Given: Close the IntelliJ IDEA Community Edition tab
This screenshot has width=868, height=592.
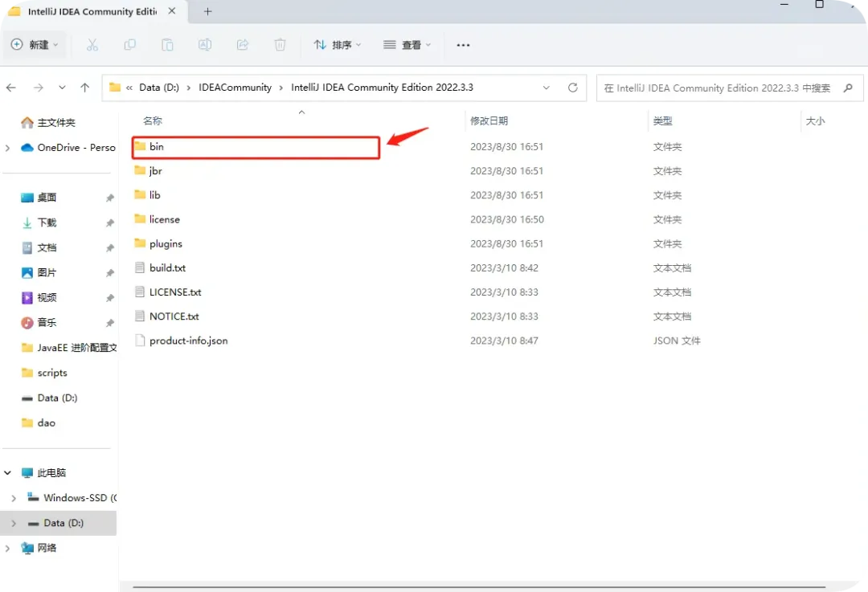Looking at the screenshot, I should click(172, 11).
